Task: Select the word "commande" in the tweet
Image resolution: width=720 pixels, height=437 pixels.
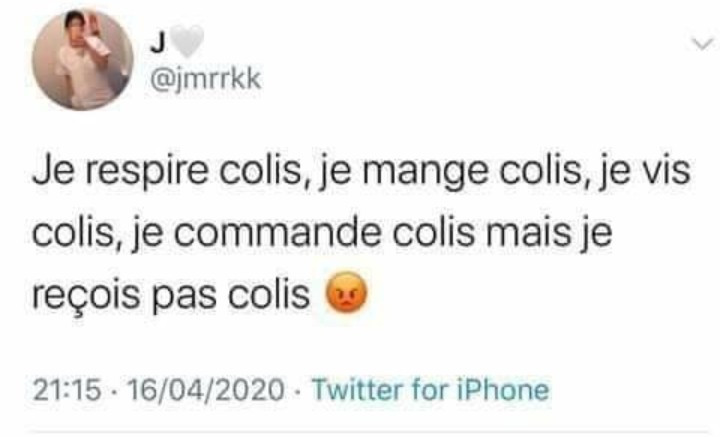Action: pyautogui.click(x=277, y=232)
